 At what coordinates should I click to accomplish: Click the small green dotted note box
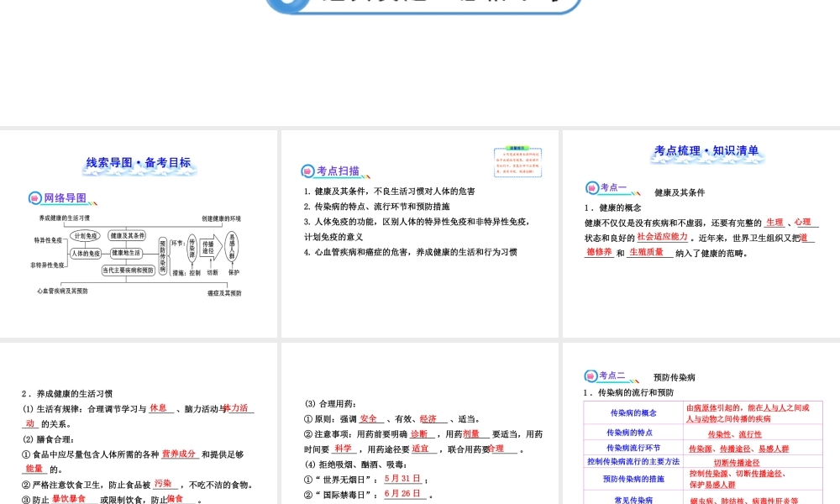coord(517,162)
